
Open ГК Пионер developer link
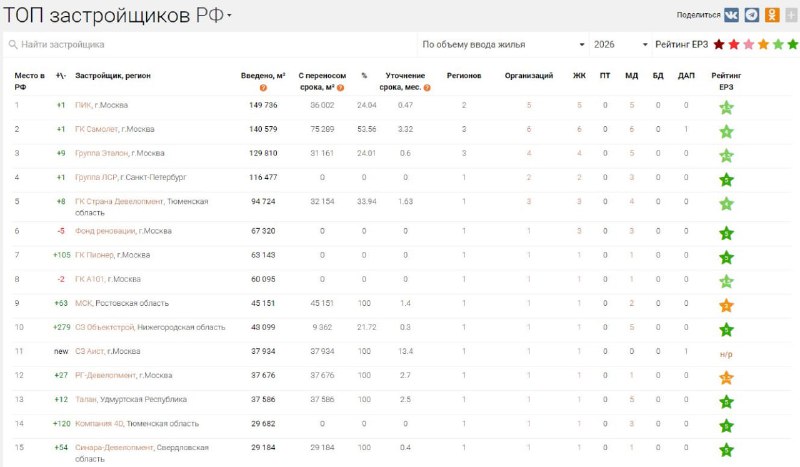coord(94,255)
